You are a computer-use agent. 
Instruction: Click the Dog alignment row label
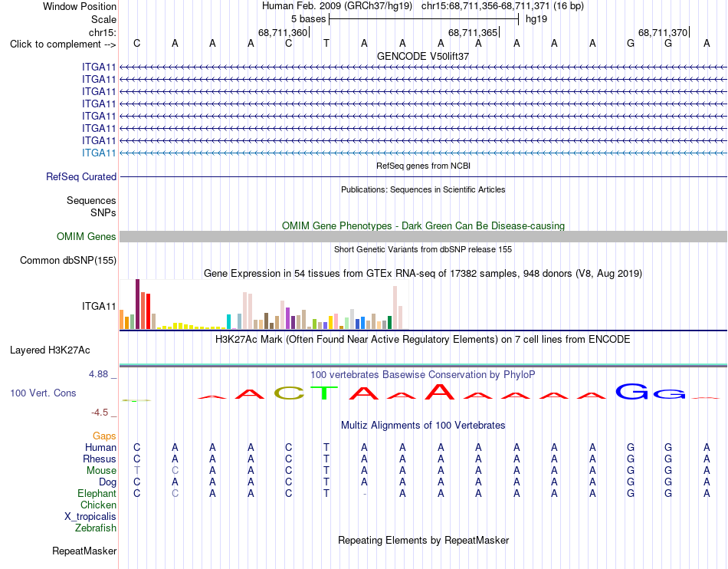click(x=107, y=482)
